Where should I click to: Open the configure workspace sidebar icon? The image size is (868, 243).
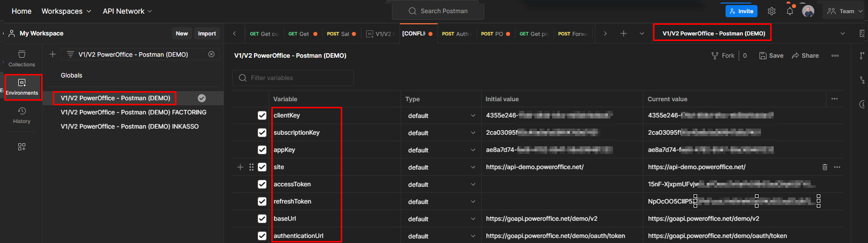tap(22, 147)
